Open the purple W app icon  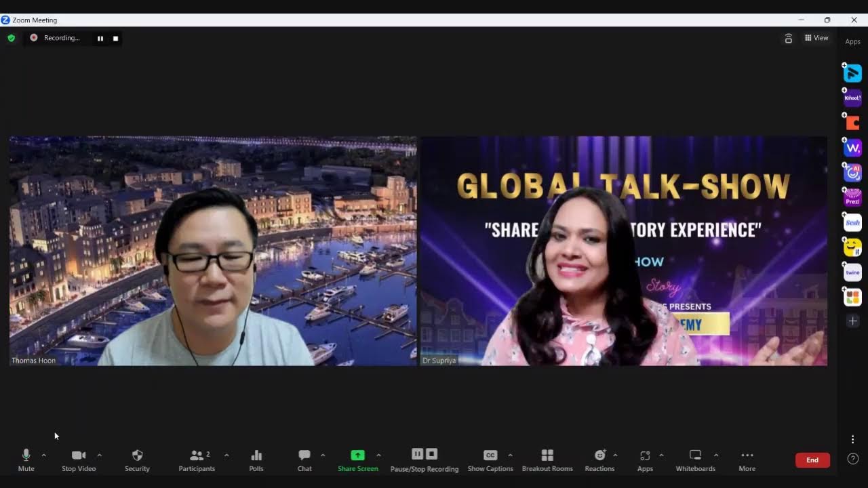(x=852, y=148)
